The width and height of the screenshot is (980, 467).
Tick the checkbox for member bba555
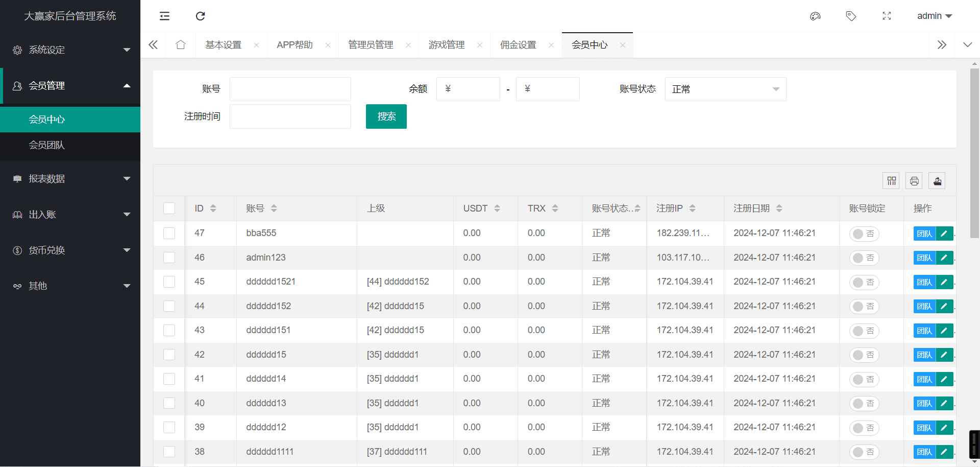coord(169,233)
